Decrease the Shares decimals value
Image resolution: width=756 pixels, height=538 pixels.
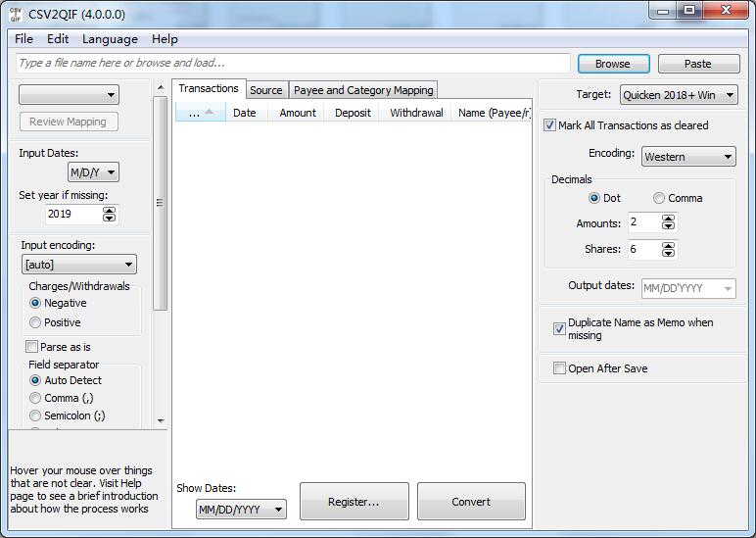(668, 253)
